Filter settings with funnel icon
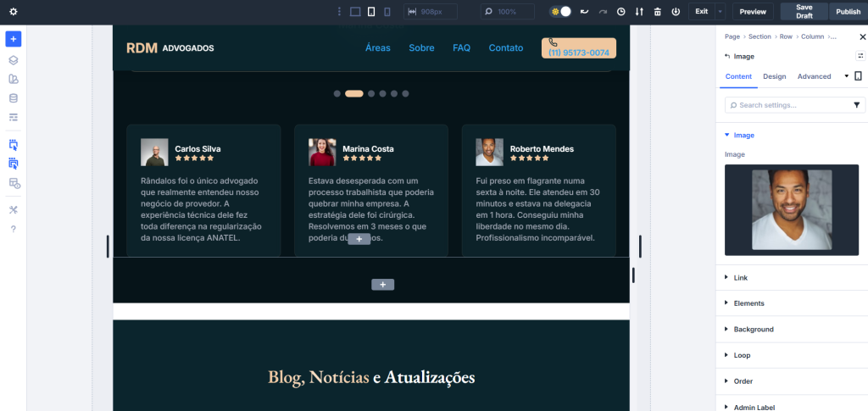The width and height of the screenshot is (868, 411). [857, 105]
